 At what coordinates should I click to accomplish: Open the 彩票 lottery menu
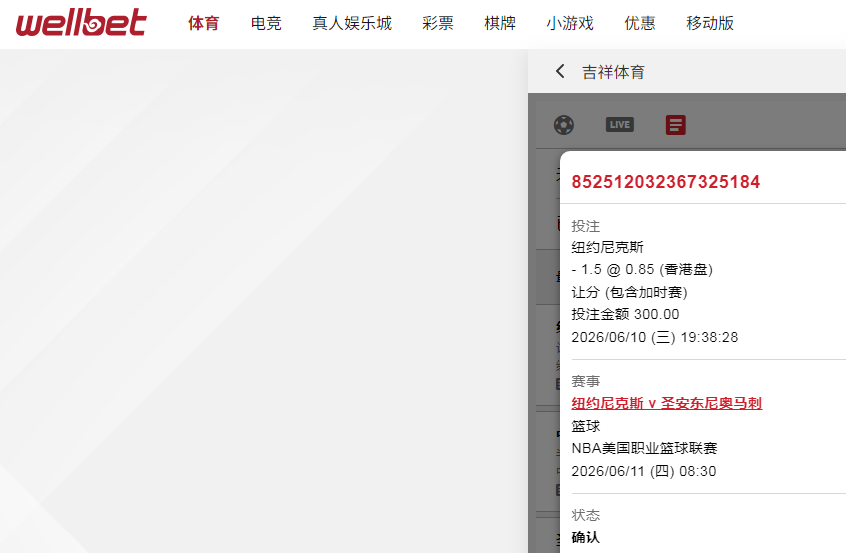(x=438, y=23)
